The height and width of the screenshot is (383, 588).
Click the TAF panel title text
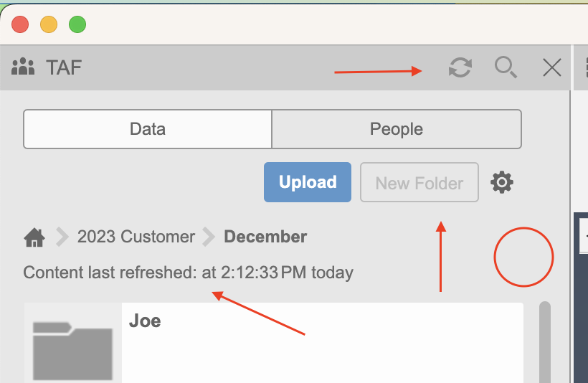[x=64, y=68]
